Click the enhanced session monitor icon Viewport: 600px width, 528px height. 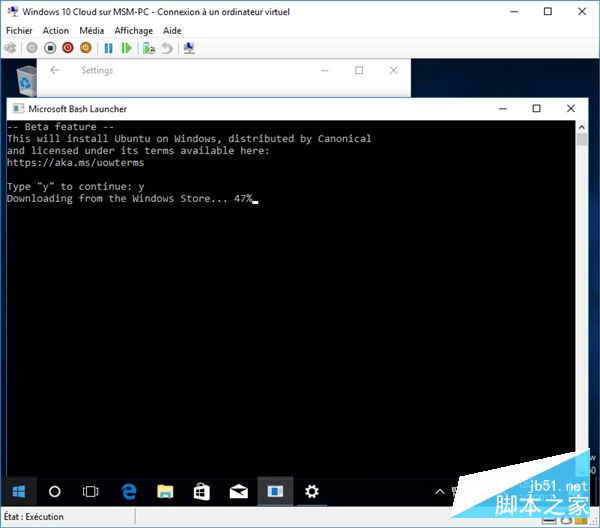tap(189, 47)
